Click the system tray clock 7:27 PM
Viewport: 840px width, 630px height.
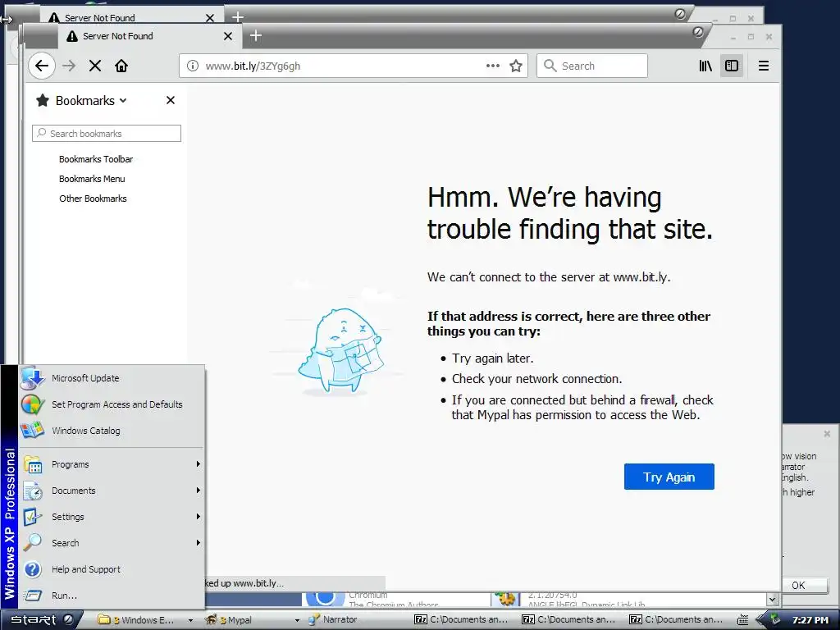(810, 620)
